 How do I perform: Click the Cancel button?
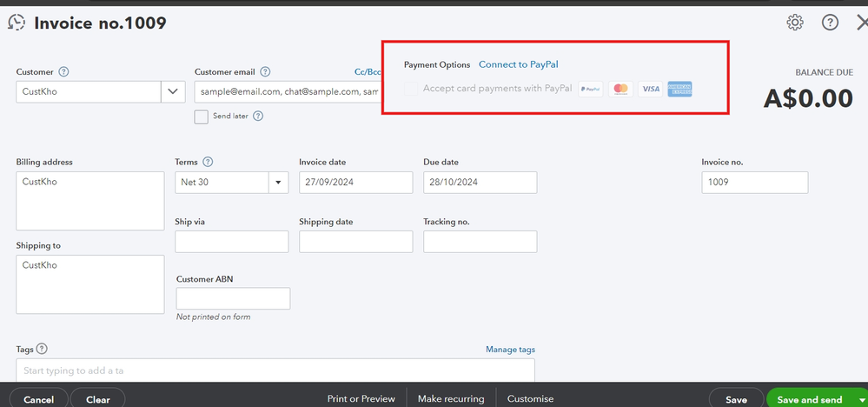pos(39,399)
